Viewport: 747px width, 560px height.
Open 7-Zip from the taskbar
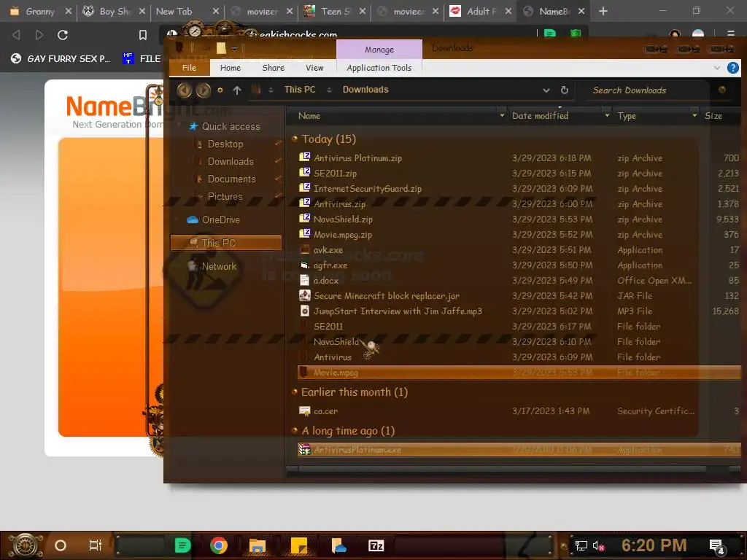[376, 545]
